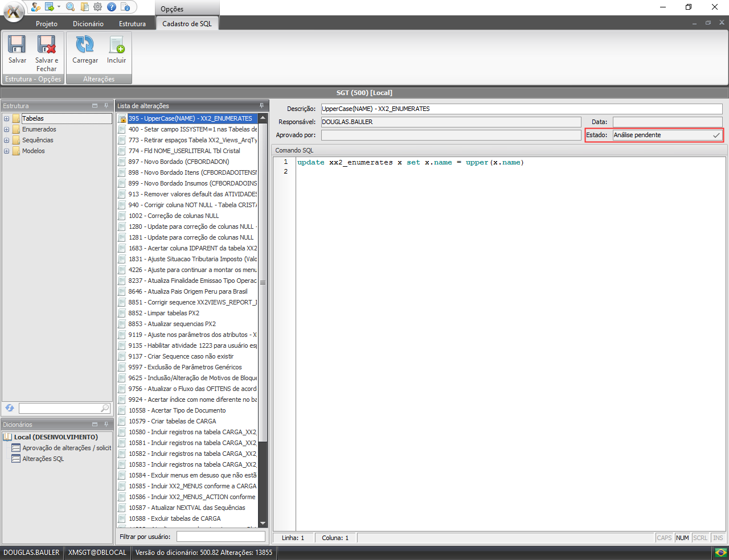Select Alterações SQL dictionary item
The image size is (729, 560).
(43, 459)
